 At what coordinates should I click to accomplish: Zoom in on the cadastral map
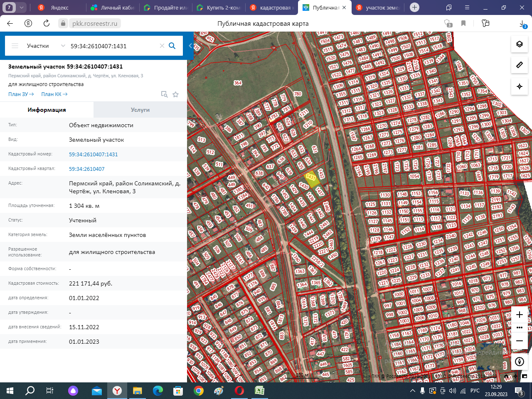coord(519,315)
